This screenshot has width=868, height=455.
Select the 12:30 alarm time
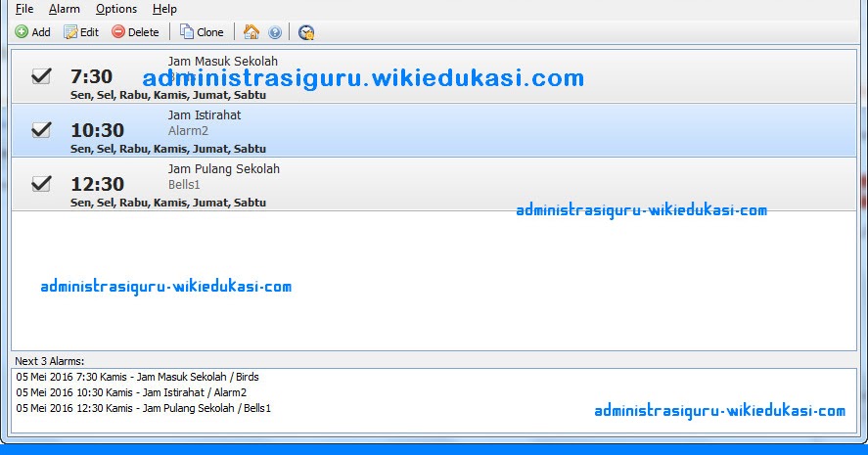98,184
